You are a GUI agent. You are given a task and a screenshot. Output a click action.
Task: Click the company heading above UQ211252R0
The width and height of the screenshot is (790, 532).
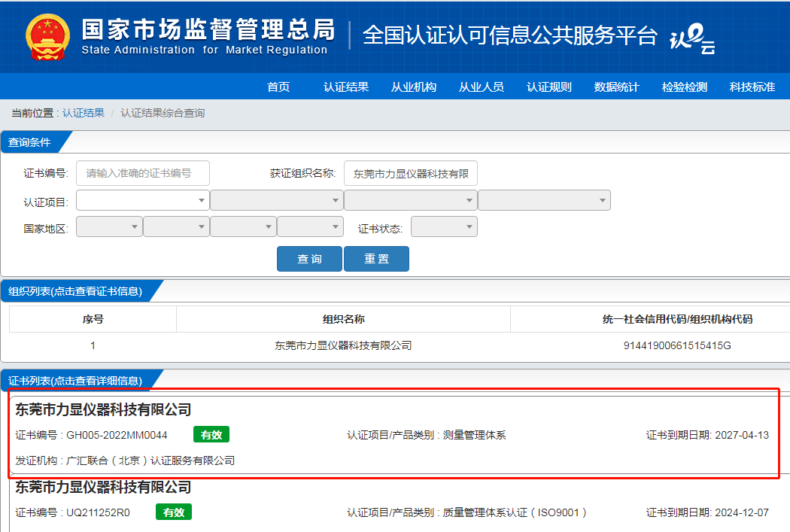pyautogui.click(x=103, y=487)
